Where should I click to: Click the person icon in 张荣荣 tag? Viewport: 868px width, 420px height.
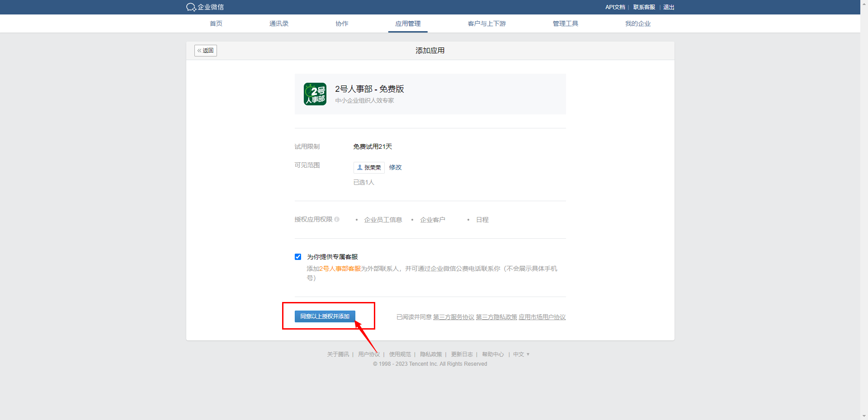360,167
